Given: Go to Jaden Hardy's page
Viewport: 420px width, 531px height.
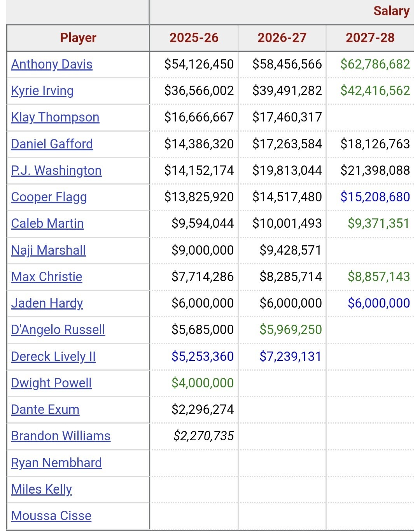Looking at the screenshot, I should pyautogui.click(x=47, y=303).
